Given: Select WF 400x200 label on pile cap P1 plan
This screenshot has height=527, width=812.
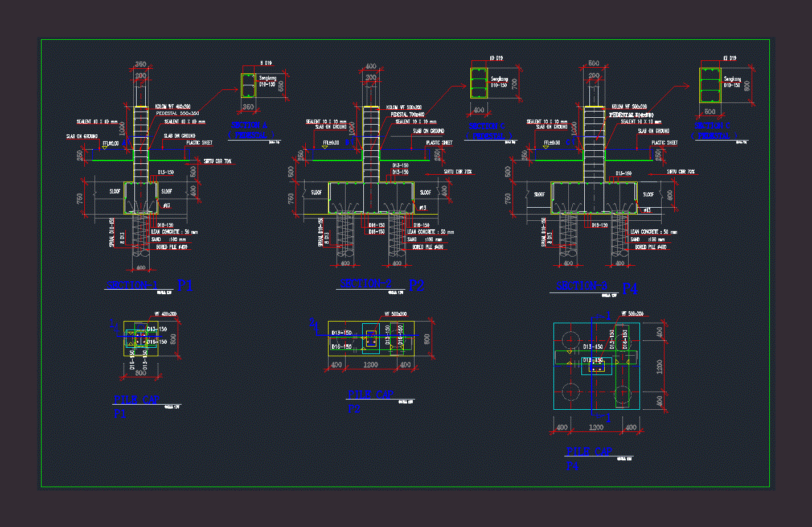Looking at the screenshot, I should click(x=166, y=314).
